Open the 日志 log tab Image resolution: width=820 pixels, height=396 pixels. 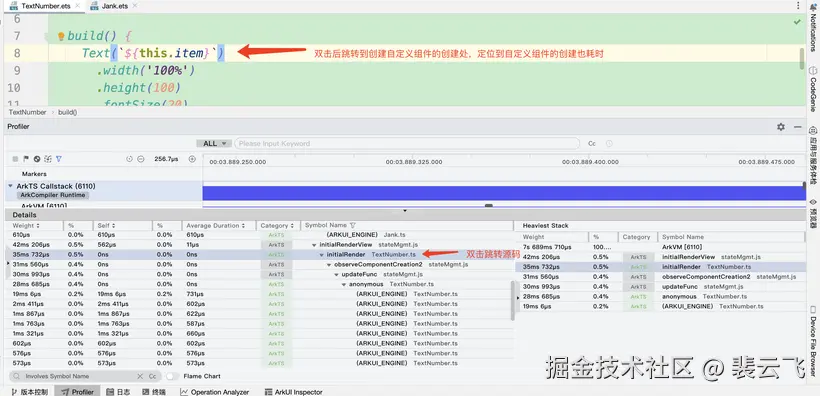[x=118, y=392]
